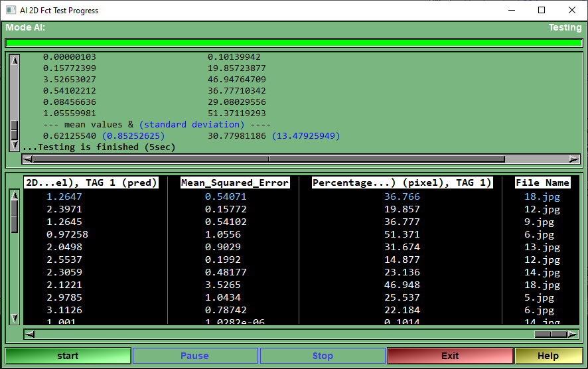Viewport: 588px width, 369px height.
Task: Click file name 13.jpg
Action: [x=542, y=248]
